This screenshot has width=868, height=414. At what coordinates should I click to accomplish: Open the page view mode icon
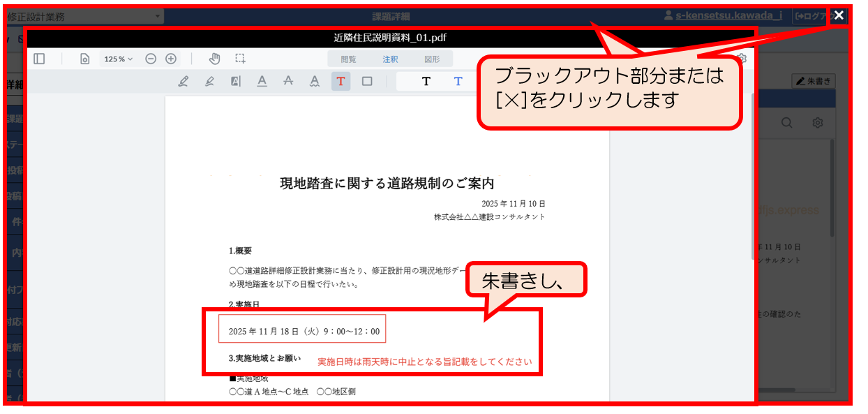(x=84, y=59)
